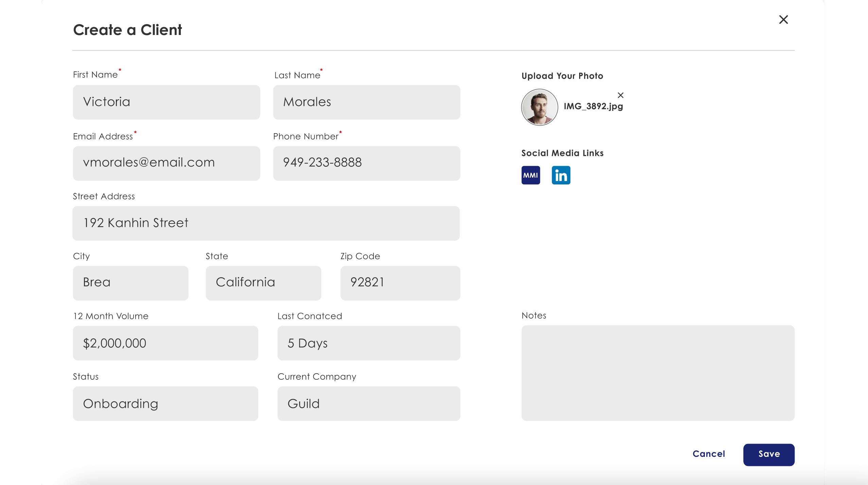This screenshot has height=485, width=868.
Task: Close the Create a Client dialog
Action: point(783,20)
